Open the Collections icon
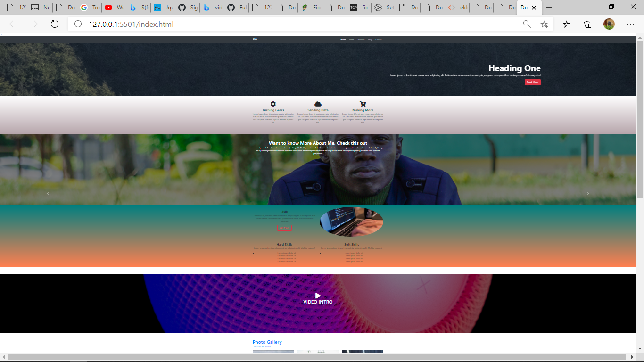644x362 pixels. tap(588, 24)
